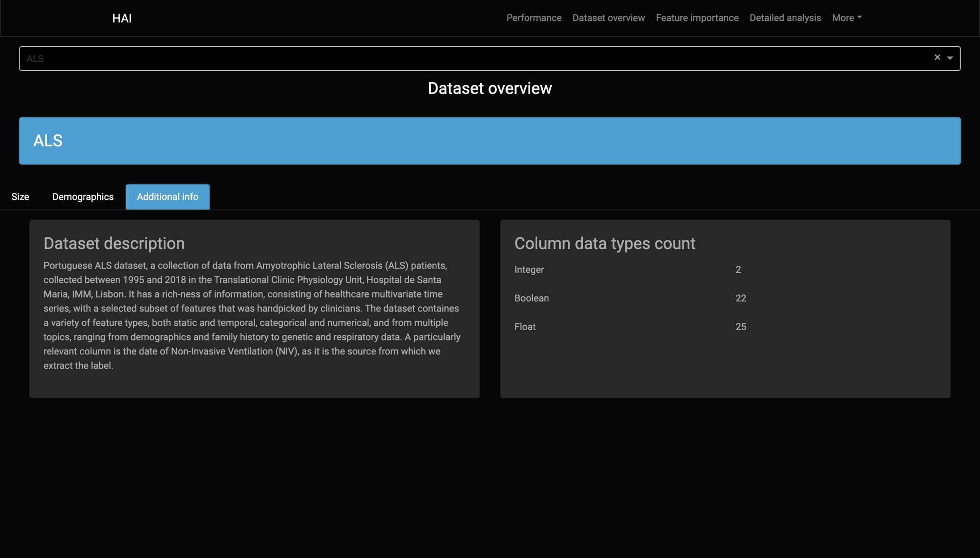Navigate to Feature importance
This screenshot has height=558, width=980.
[x=697, y=18]
